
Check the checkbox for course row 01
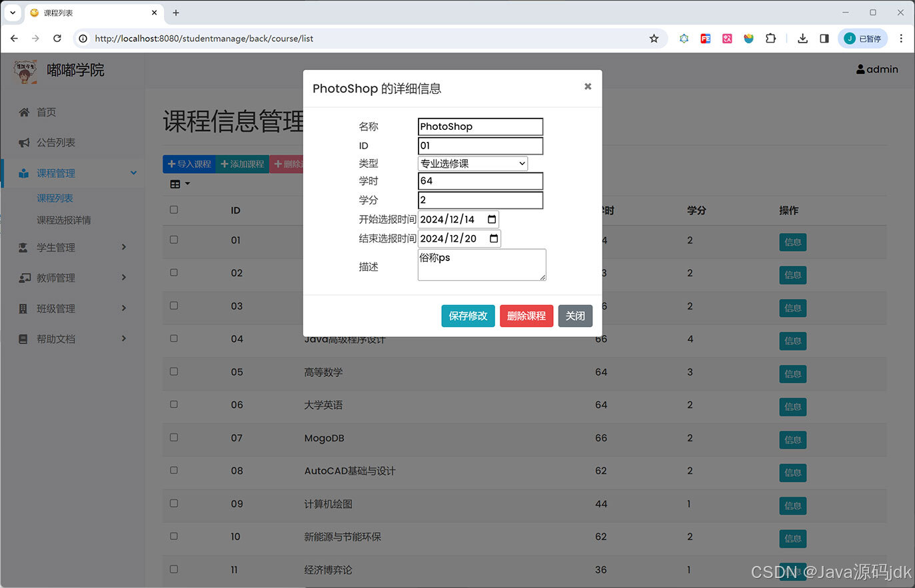[174, 240]
